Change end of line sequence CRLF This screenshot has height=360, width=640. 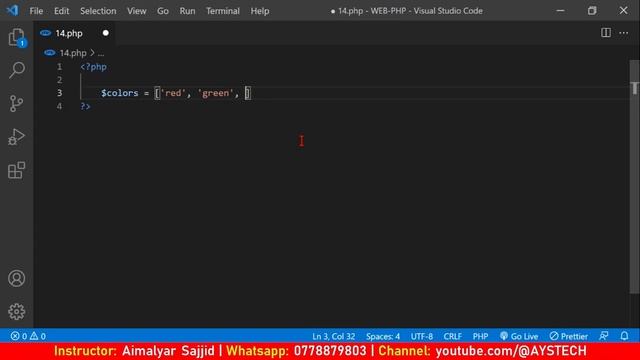point(452,336)
